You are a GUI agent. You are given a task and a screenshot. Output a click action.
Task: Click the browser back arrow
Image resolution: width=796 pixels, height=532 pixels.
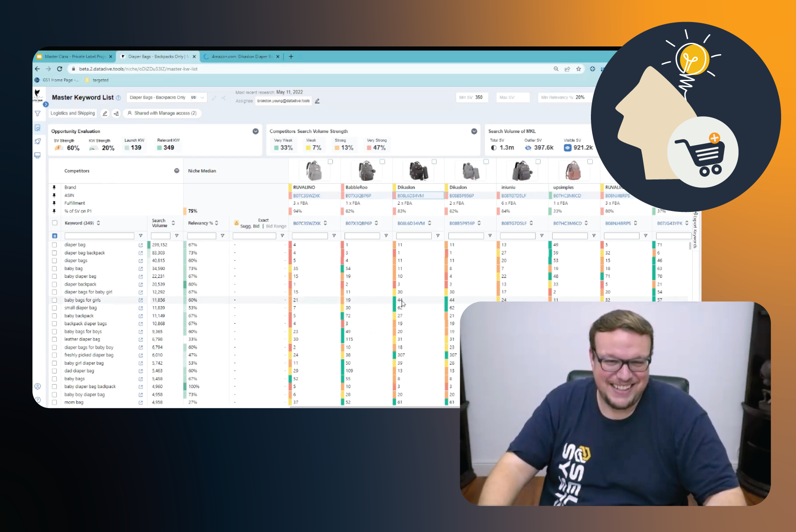click(37, 69)
